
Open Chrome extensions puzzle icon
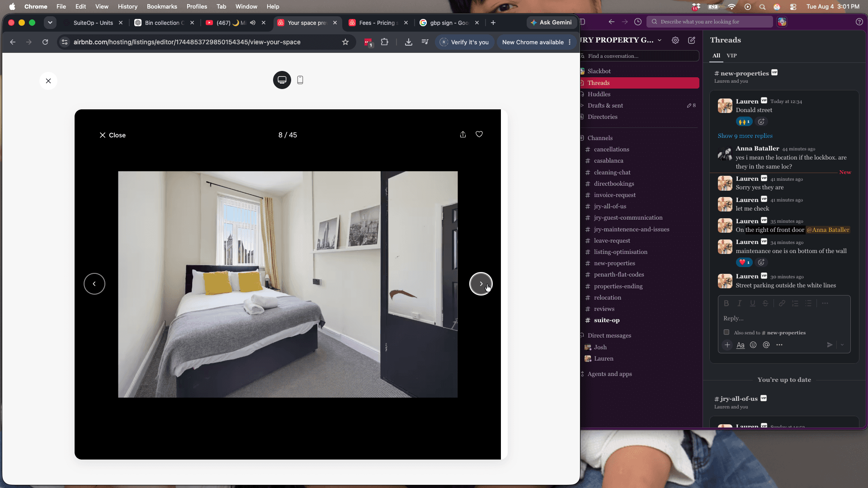click(385, 42)
